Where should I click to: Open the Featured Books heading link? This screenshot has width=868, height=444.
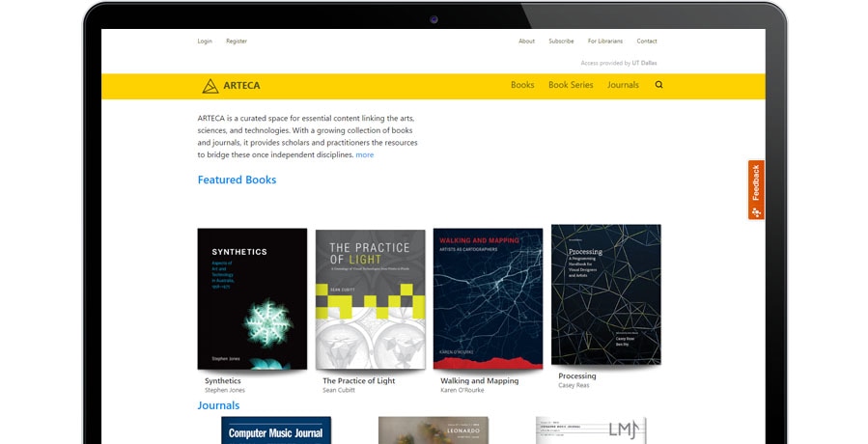click(x=237, y=180)
